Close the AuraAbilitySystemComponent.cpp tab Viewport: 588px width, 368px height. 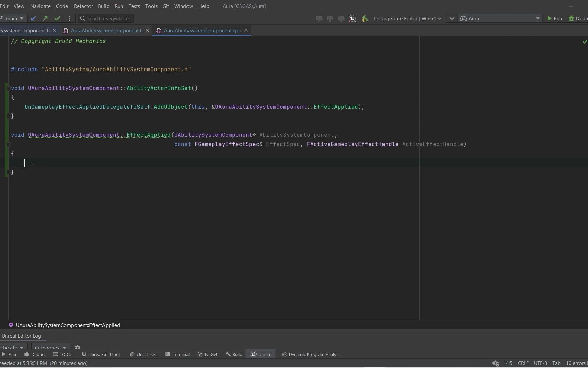[246, 31]
